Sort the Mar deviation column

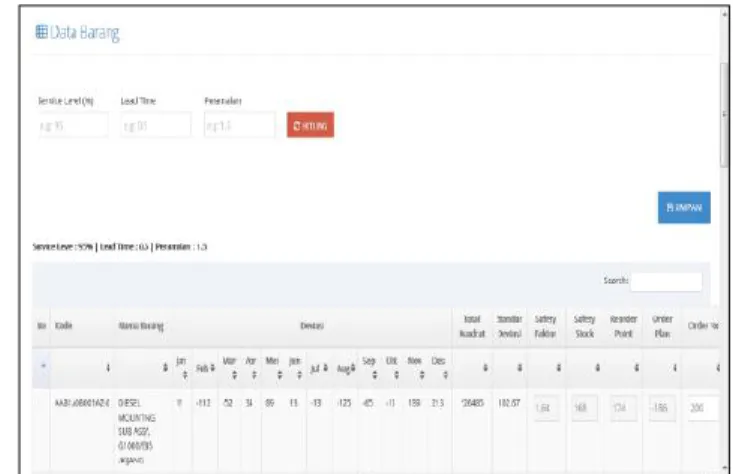[234, 375]
